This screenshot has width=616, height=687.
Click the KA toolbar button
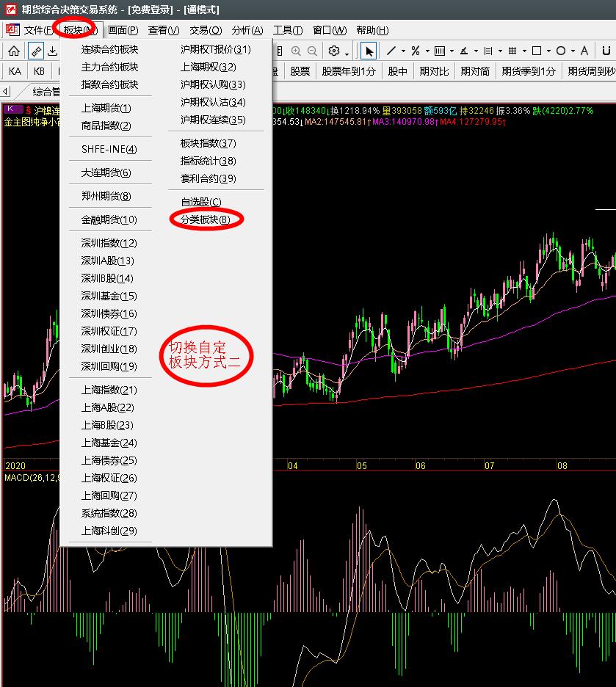coord(15,71)
